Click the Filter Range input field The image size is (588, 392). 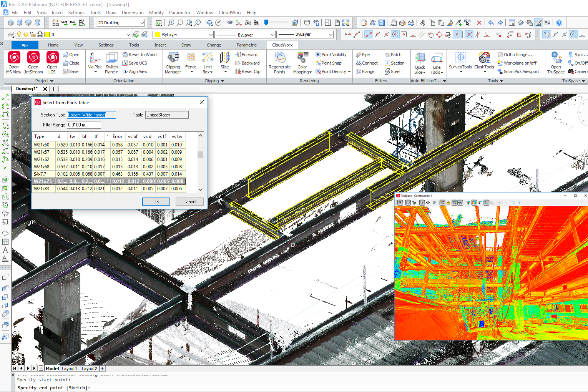pyautogui.click(x=84, y=125)
